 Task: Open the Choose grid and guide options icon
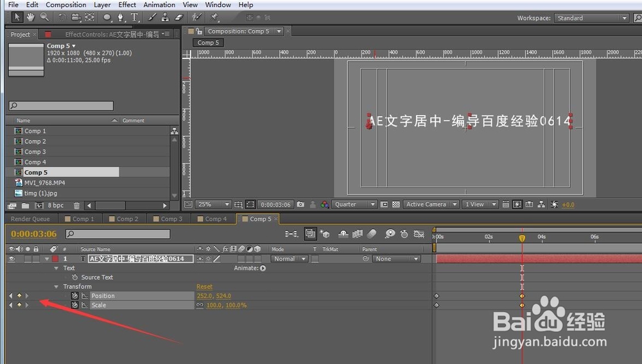click(238, 204)
